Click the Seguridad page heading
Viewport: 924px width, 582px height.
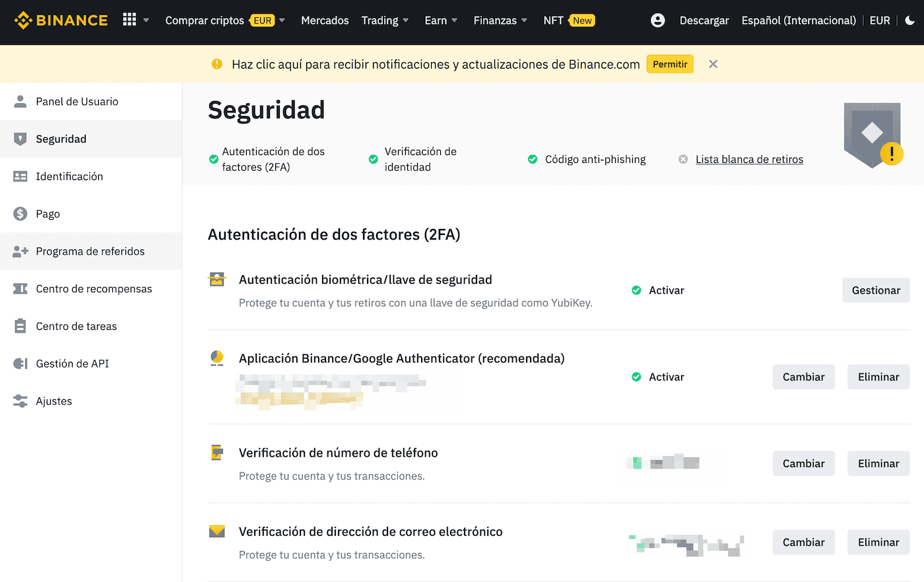pyautogui.click(x=266, y=110)
